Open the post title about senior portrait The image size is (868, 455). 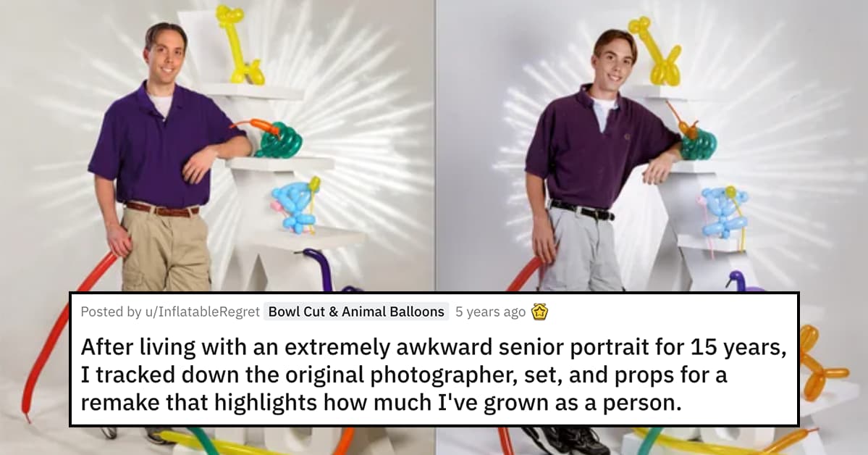(434, 374)
